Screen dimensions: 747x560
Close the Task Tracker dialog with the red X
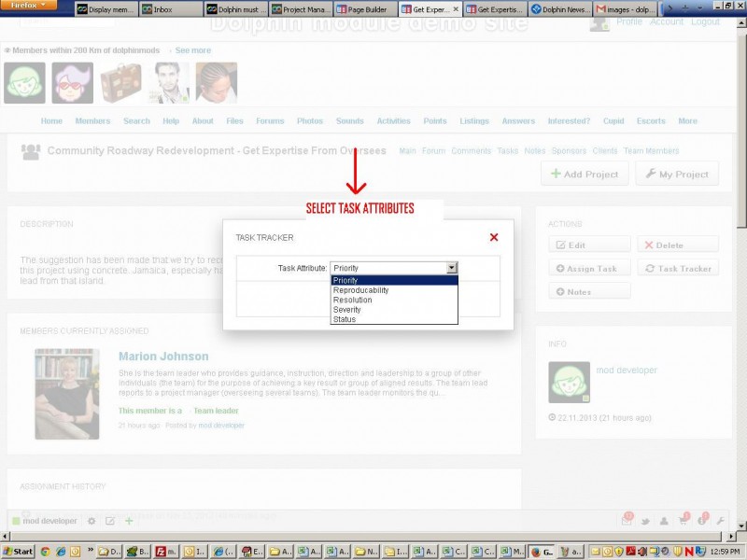(494, 237)
